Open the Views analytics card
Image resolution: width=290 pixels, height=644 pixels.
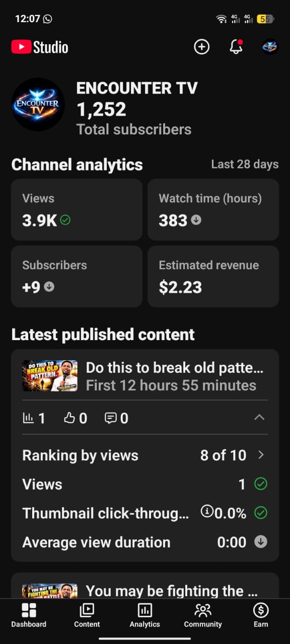[77, 209]
